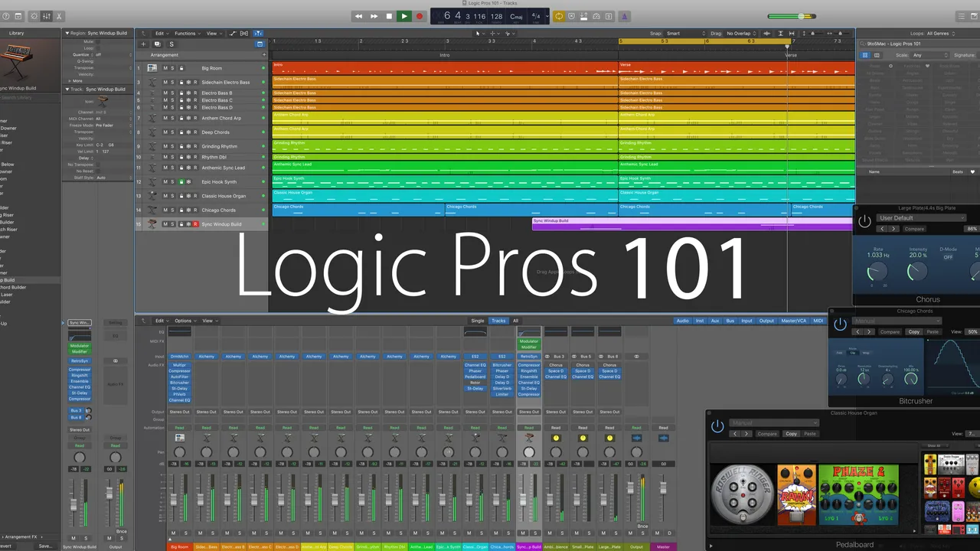Toggle the Flex icon in tracks toolbar
This screenshot has height=551, width=980.
[x=244, y=34]
